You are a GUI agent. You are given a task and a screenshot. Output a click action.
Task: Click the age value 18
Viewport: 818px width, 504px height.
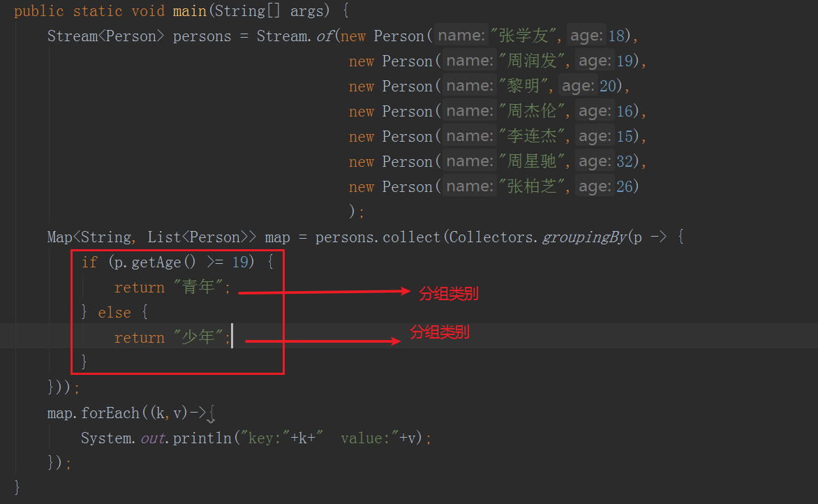pyautogui.click(x=617, y=36)
